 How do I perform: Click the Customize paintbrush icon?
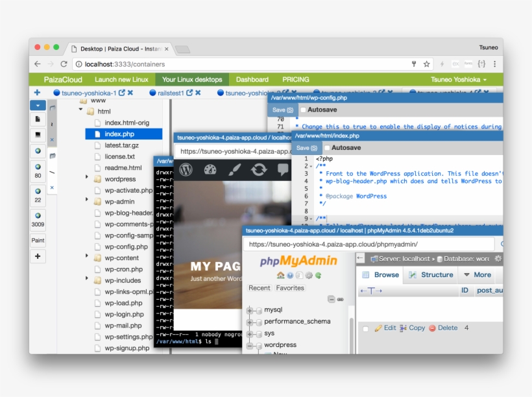pos(234,170)
